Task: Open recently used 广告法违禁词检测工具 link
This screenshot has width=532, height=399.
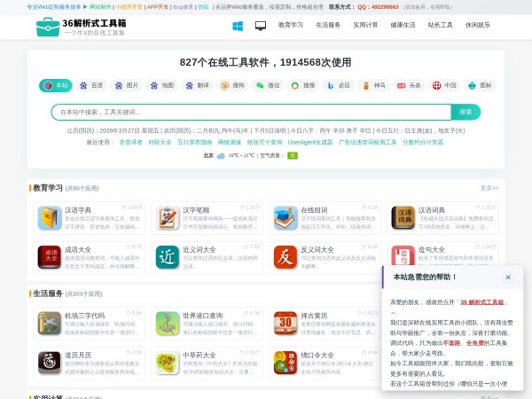Action: [x=367, y=142]
